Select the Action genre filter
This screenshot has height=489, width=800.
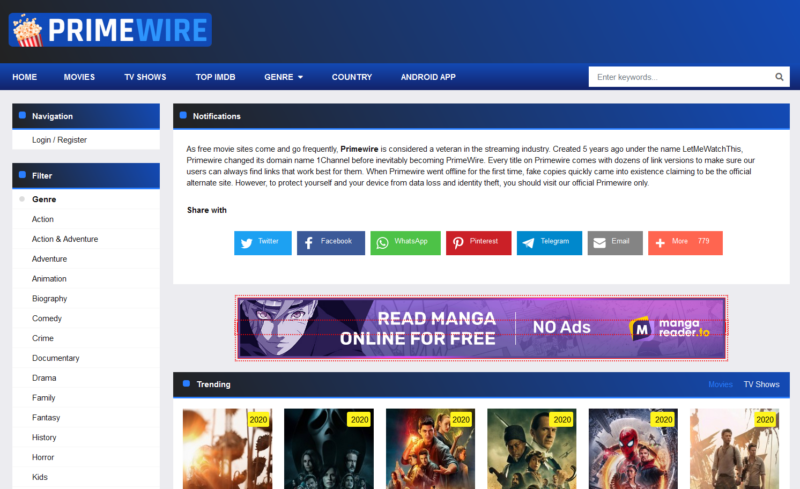click(x=43, y=219)
